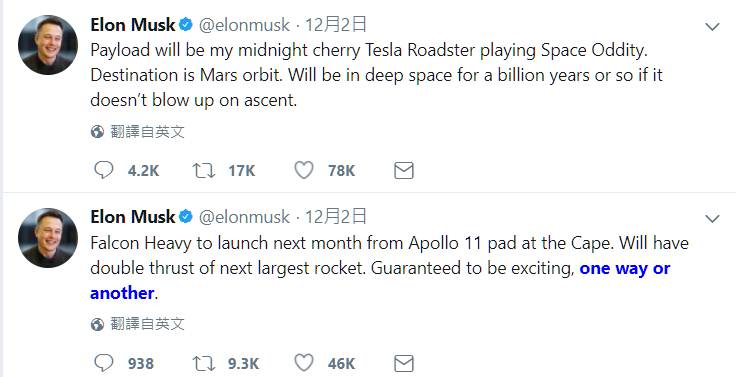Send the Falcon Heavy tweet by message
Viewport: 736px width, 377px height.
point(404,363)
